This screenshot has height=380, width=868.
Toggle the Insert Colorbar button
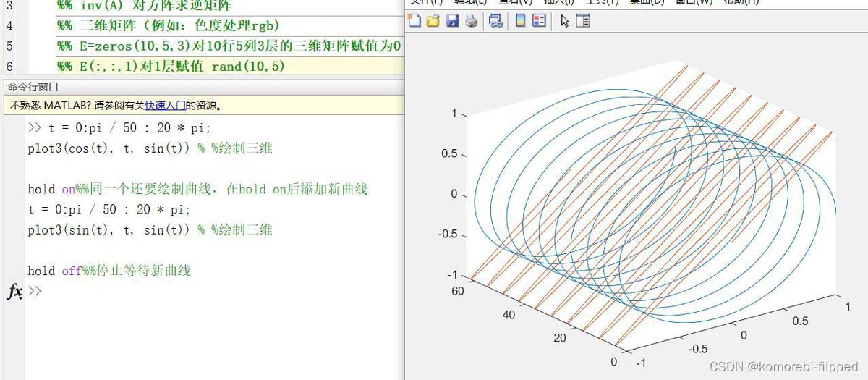click(520, 21)
